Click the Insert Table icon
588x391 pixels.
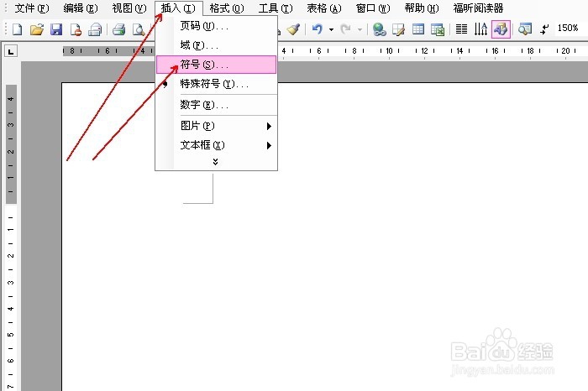pos(418,29)
